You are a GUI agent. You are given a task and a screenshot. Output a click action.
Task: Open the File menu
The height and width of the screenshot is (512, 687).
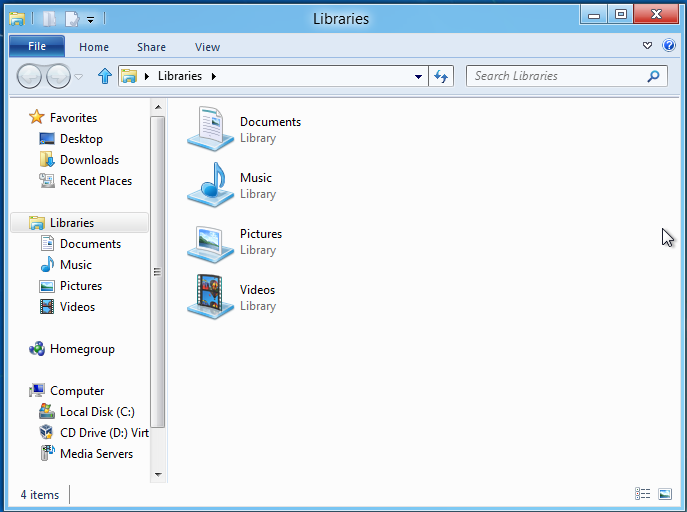point(37,47)
